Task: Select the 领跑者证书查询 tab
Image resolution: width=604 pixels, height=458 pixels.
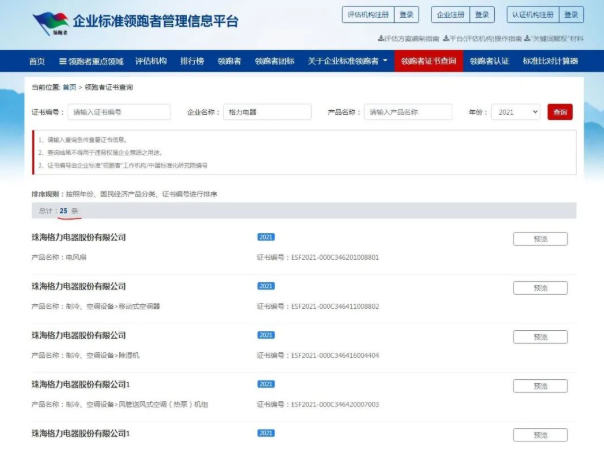Action: [x=428, y=61]
